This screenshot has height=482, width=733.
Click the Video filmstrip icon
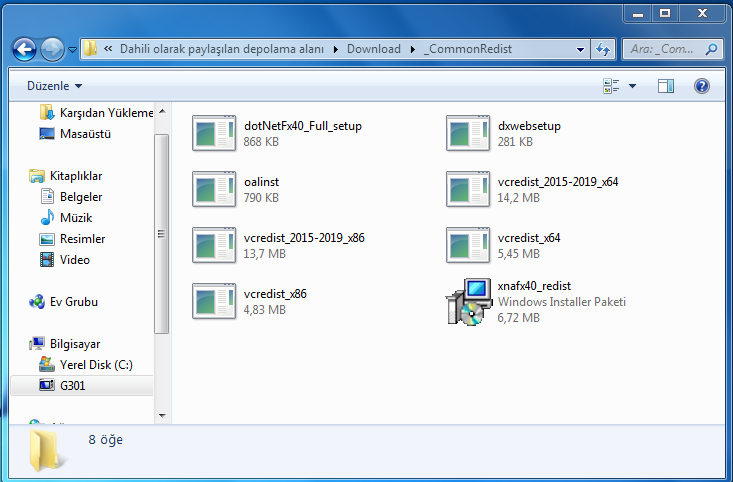click(x=47, y=260)
